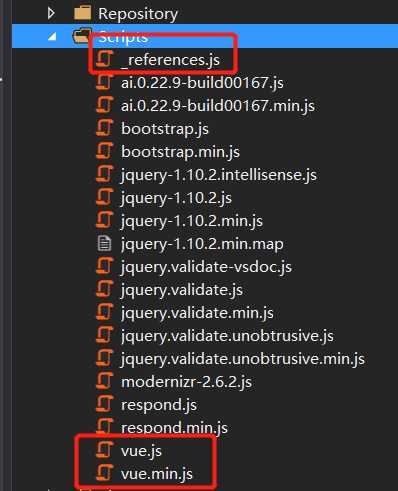The height and width of the screenshot is (491, 398).
Task: Click the Repository folder icon
Action: pyautogui.click(x=82, y=13)
